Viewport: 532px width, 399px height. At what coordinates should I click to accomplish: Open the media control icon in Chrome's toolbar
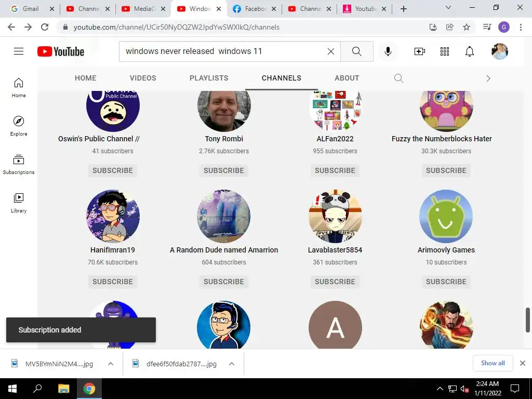(x=487, y=27)
